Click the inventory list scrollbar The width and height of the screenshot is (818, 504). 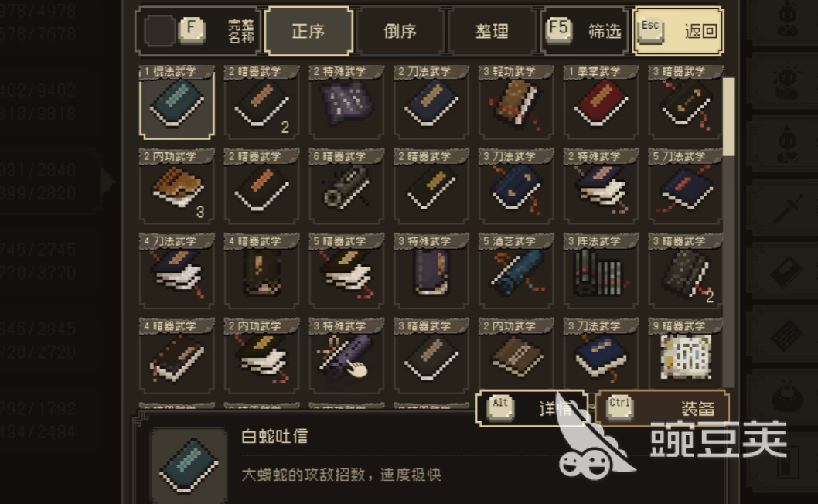(729, 117)
